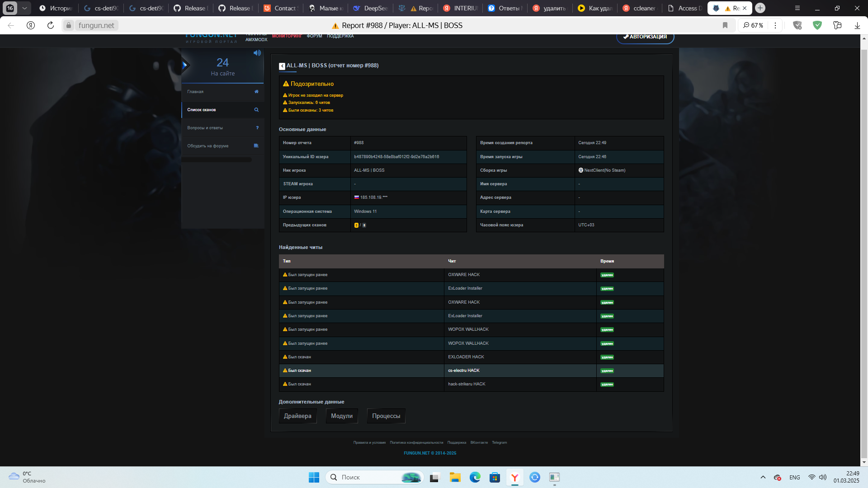This screenshot has height=488, width=868.
Task: Open Windows Start menu
Action: coord(314,477)
